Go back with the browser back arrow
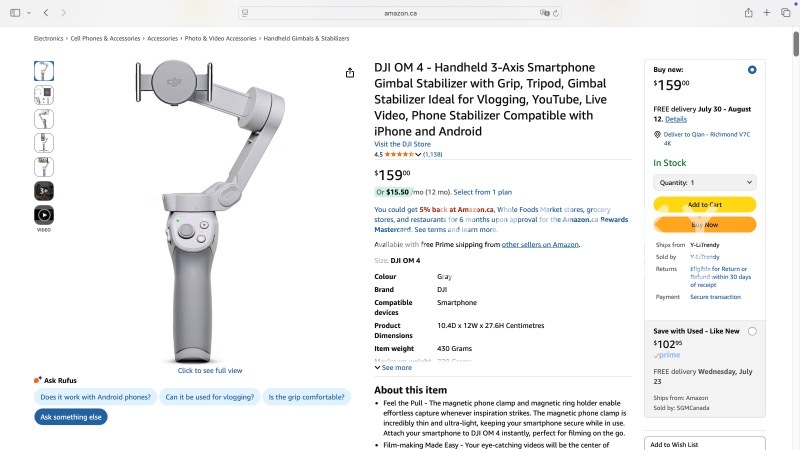Screen dimensions: 800x450 46,13
